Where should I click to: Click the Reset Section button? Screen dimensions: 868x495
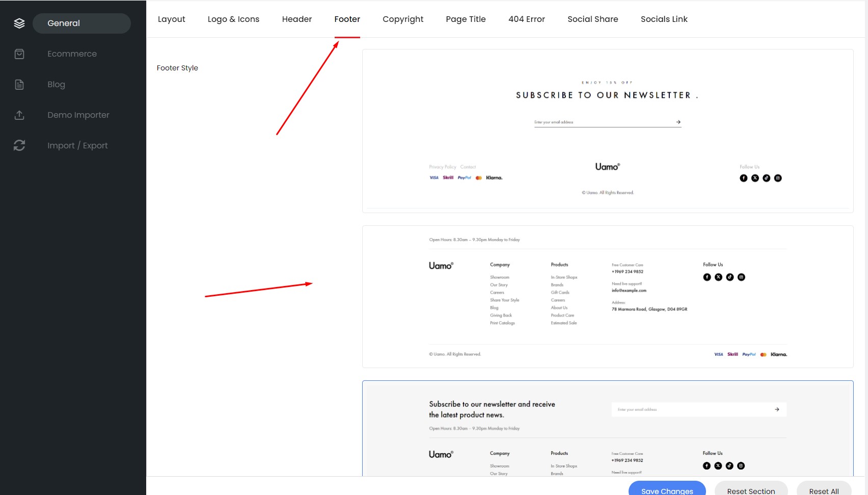pos(751,489)
